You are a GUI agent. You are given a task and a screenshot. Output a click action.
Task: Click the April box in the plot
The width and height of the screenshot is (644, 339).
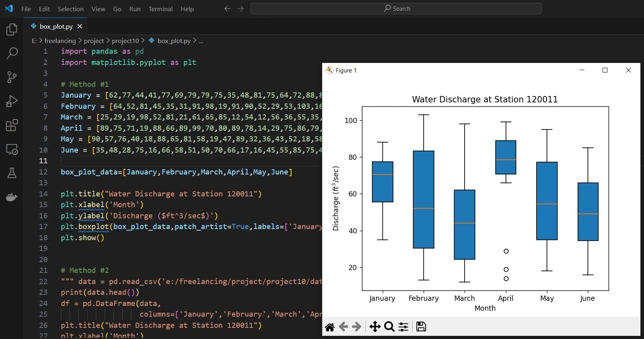pyautogui.click(x=506, y=157)
